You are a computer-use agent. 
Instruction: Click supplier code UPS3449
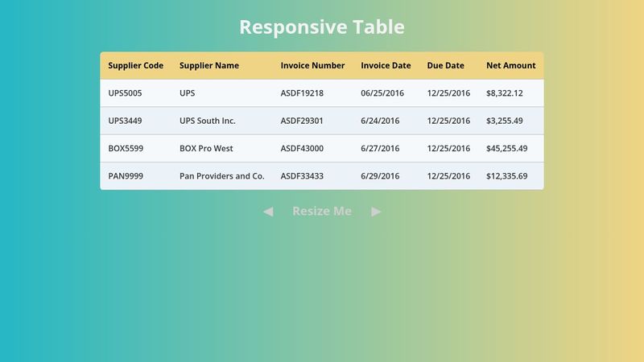coord(125,121)
